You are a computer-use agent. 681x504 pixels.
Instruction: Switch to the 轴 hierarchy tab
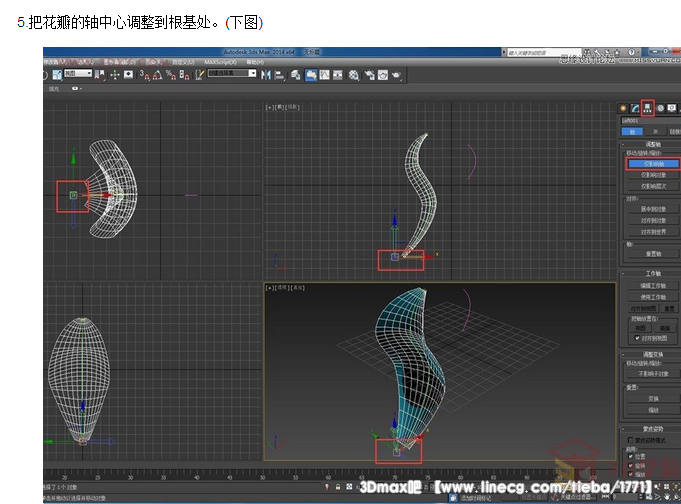pyautogui.click(x=632, y=131)
